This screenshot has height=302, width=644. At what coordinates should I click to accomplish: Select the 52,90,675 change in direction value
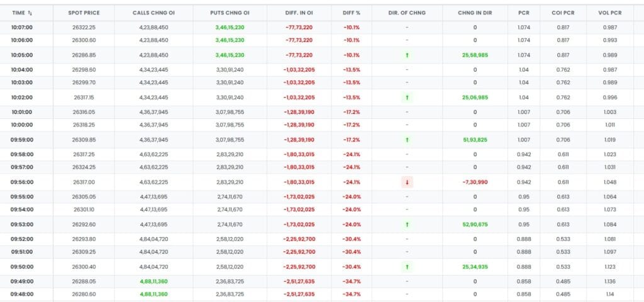(x=475, y=224)
